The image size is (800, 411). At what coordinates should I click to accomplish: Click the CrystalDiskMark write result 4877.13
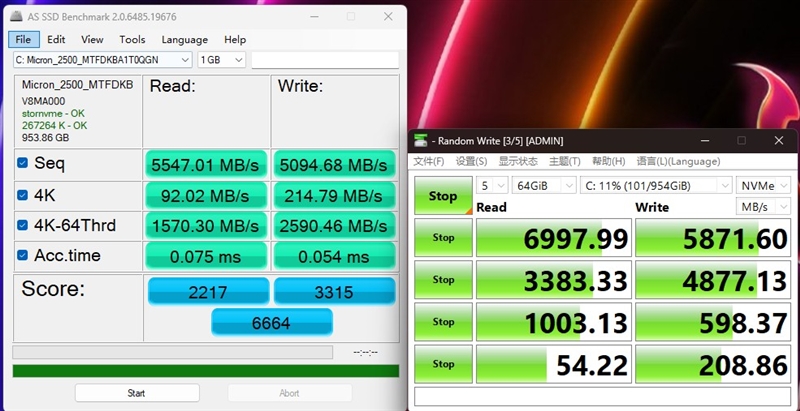pos(713,280)
